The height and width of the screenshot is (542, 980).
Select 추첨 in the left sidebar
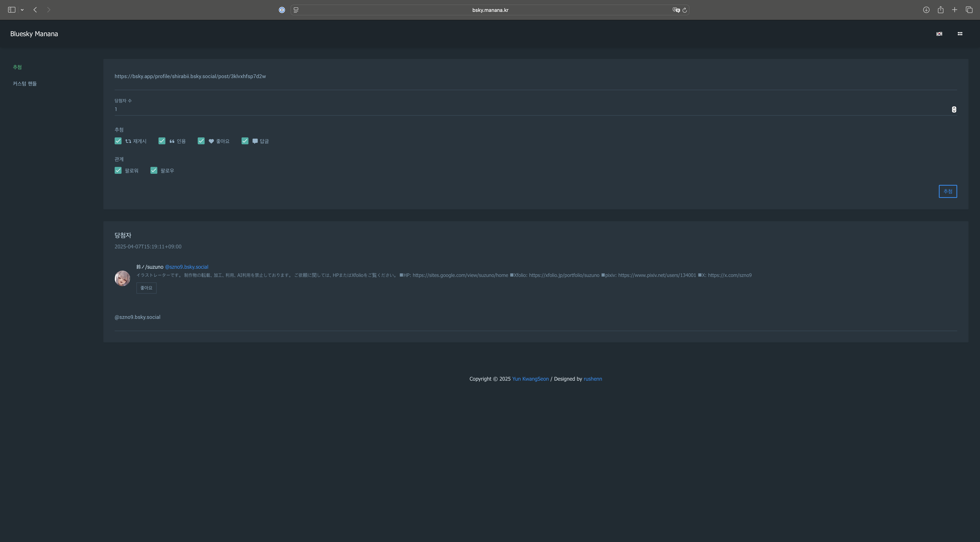click(17, 67)
